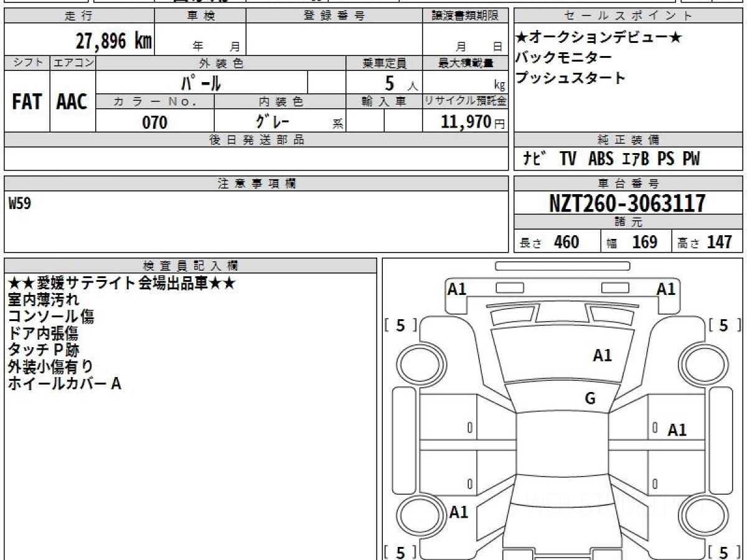Image resolution: width=747 pixels, height=560 pixels.
Task: Click the エアコン header label
Action: click(x=73, y=63)
